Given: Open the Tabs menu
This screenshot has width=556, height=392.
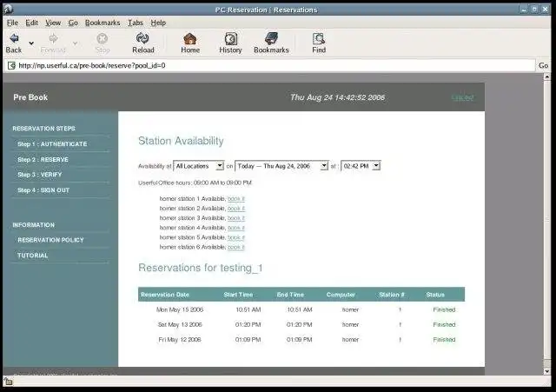Looking at the screenshot, I should pyautogui.click(x=136, y=23).
